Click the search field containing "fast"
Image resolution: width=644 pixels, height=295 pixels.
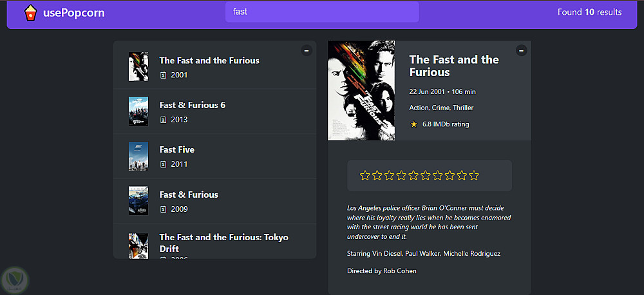point(322,12)
